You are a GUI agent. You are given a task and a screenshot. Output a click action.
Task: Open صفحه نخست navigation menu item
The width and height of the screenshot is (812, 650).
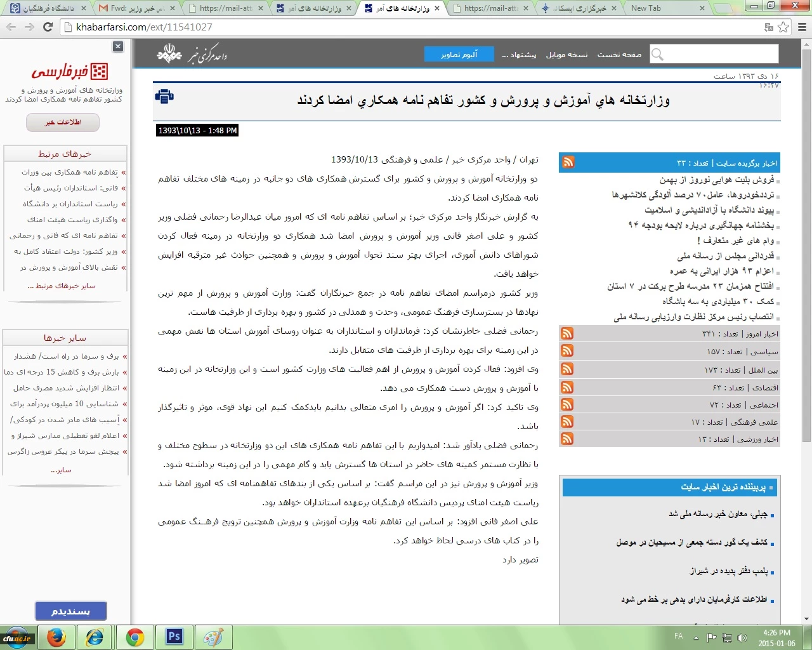click(619, 55)
